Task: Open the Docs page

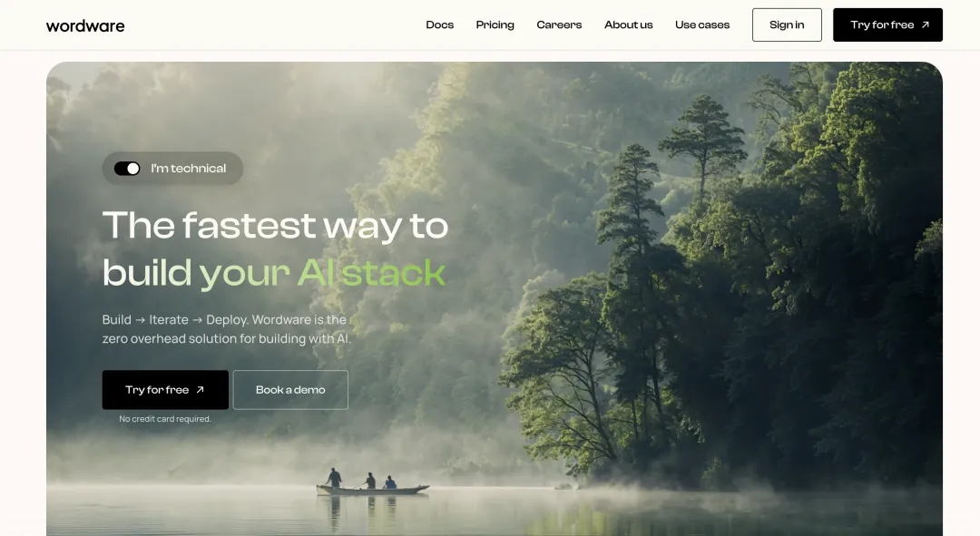Action: click(x=439, y=25)
